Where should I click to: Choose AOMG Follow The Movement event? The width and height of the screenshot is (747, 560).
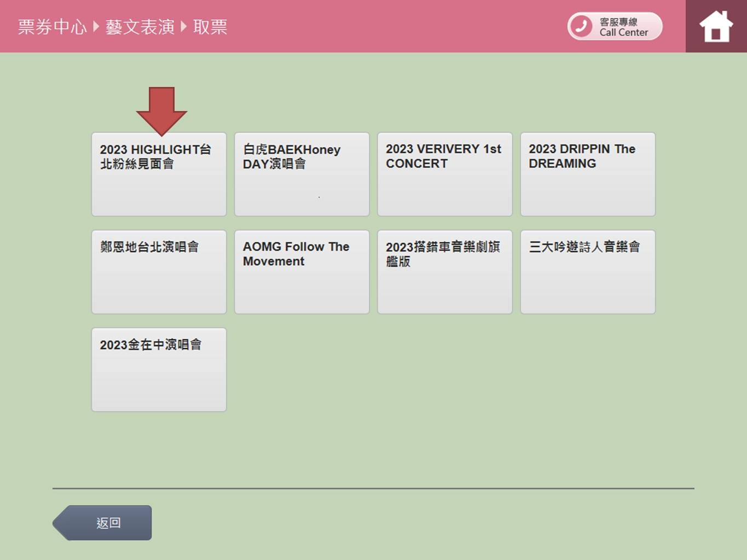point(302,272)
